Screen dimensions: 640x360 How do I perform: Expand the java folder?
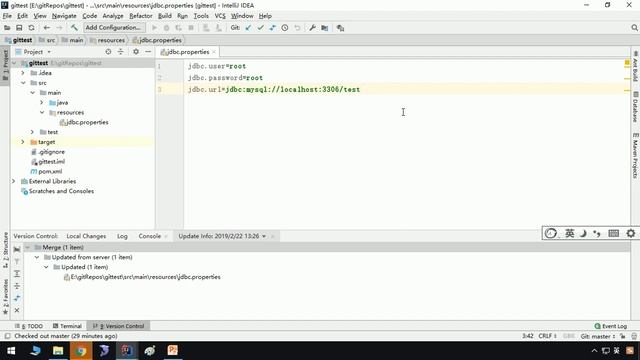42,102
